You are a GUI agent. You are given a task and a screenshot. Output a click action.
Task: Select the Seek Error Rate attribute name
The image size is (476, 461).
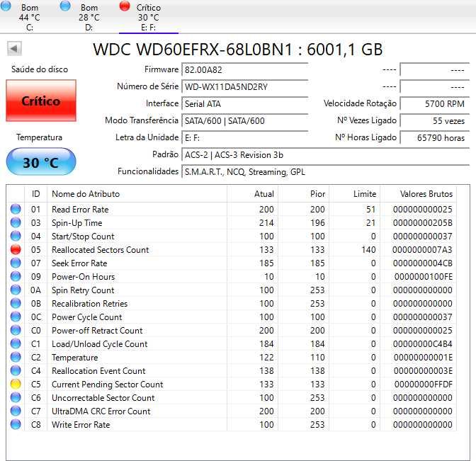[x=79, y=263]
